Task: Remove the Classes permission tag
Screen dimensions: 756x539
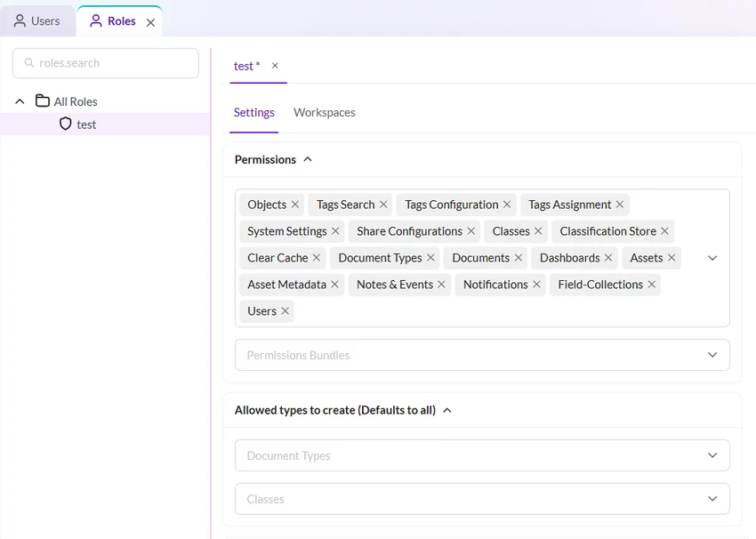Action: coord(538,231)
